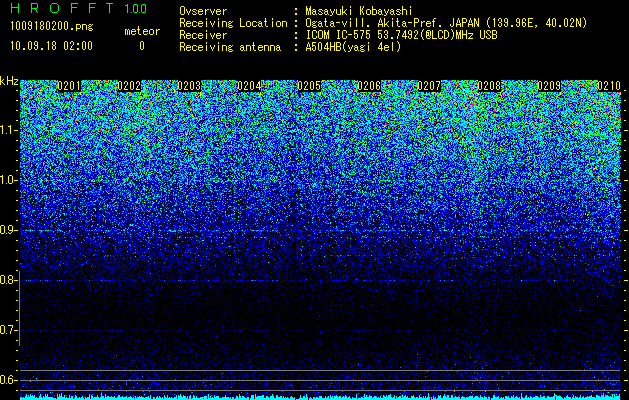Click the A504HB(yagi 4el) antenna text
The image size is (629, 400).
[353, 47]
